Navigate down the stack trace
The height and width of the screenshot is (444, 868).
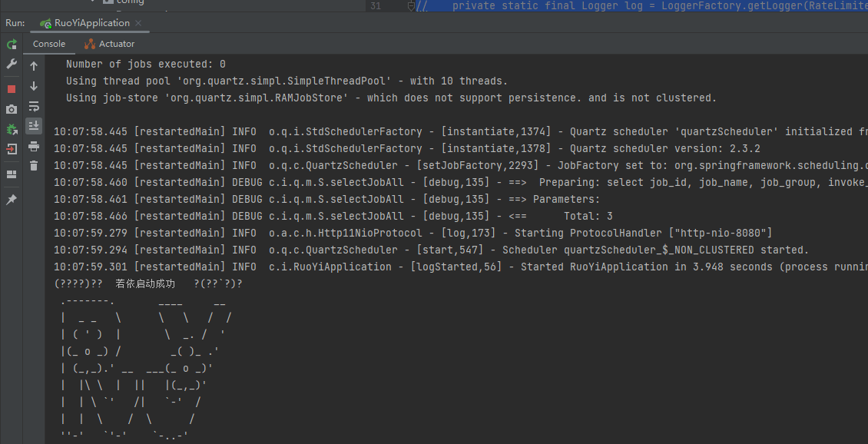pos(32,86)
